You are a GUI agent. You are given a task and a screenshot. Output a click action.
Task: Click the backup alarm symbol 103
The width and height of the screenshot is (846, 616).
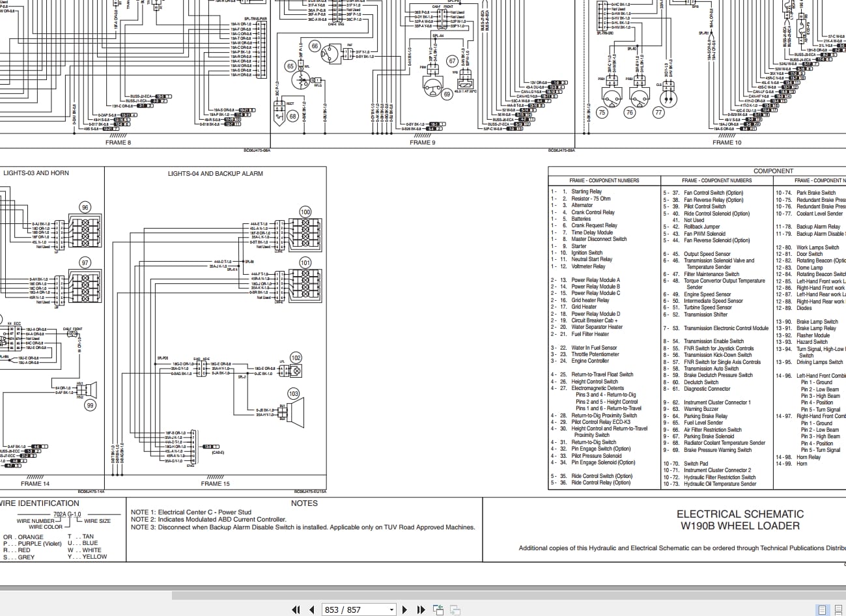point(296,412)
